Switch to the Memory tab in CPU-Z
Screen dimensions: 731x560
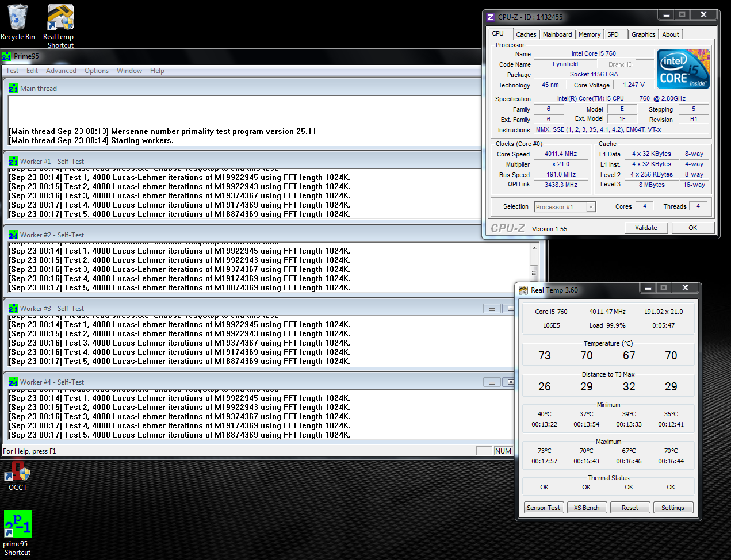[590, 34]
